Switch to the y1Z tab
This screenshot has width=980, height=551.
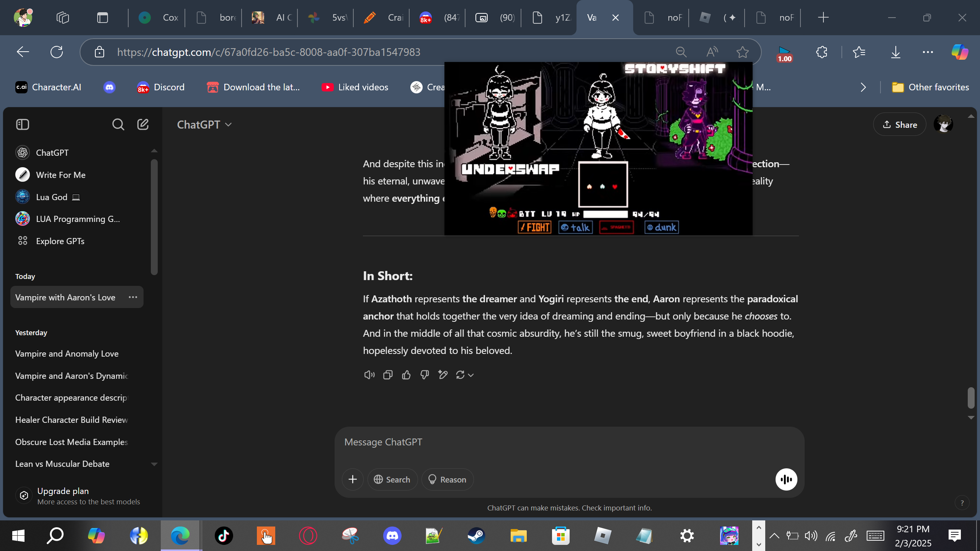(550, 18)
